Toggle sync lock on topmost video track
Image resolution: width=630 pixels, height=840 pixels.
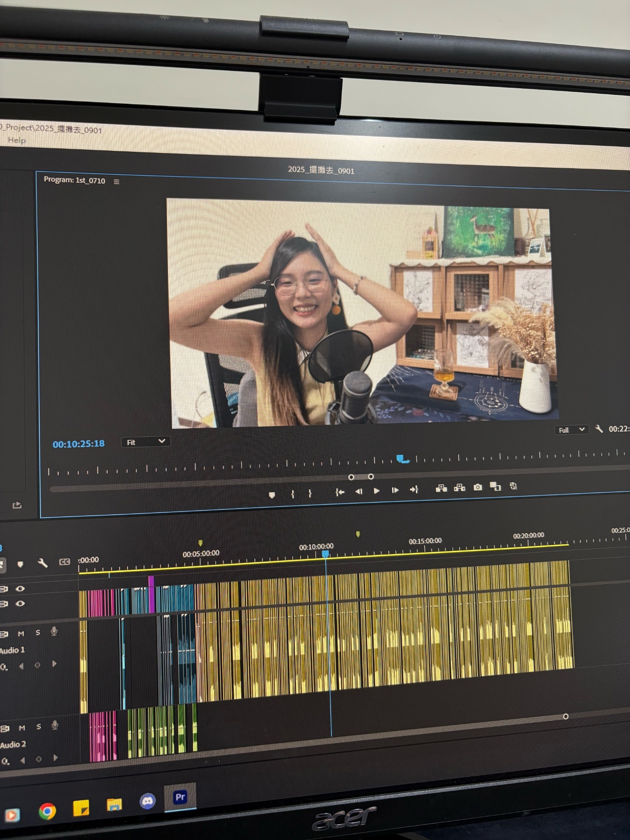pyautogui.click(x=4, y=589)
